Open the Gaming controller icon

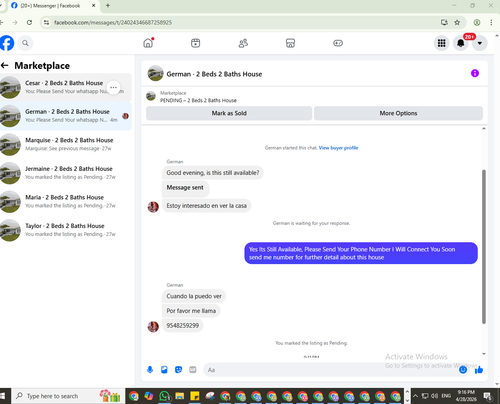coord(338,43)
